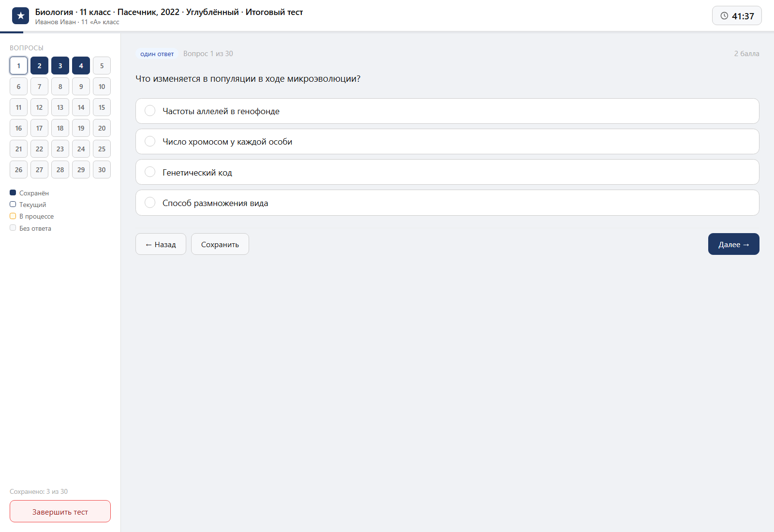Jump to saved question 4
Screen dimensions: 774x532
click(x=81, y=66)
